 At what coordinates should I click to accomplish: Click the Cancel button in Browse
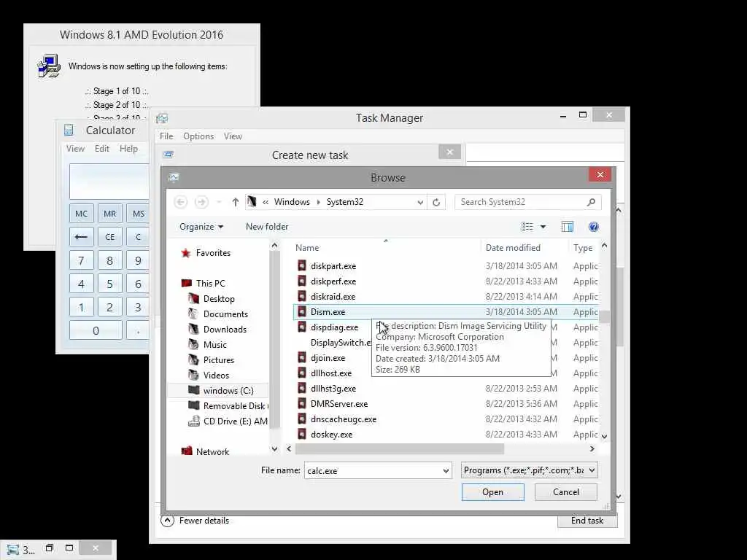(566, 492)
